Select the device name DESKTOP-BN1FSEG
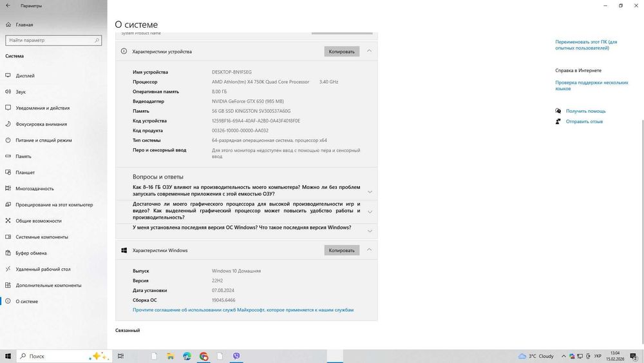The height and width of the screenshot is (363, 644). click(x=232, y=72)
